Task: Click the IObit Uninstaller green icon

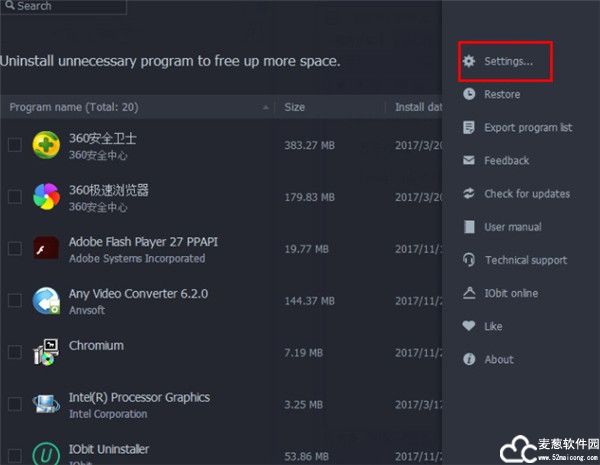Action: coord(46,455)
